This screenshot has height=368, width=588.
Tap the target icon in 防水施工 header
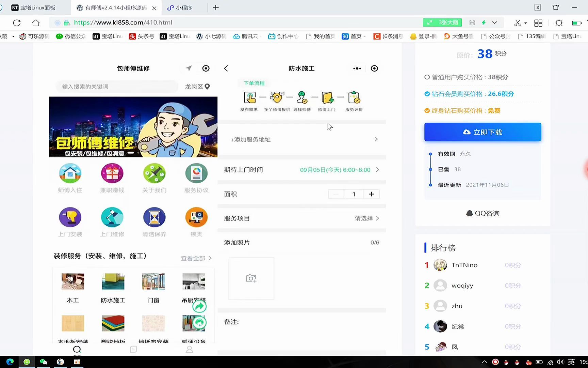[374, 68]
